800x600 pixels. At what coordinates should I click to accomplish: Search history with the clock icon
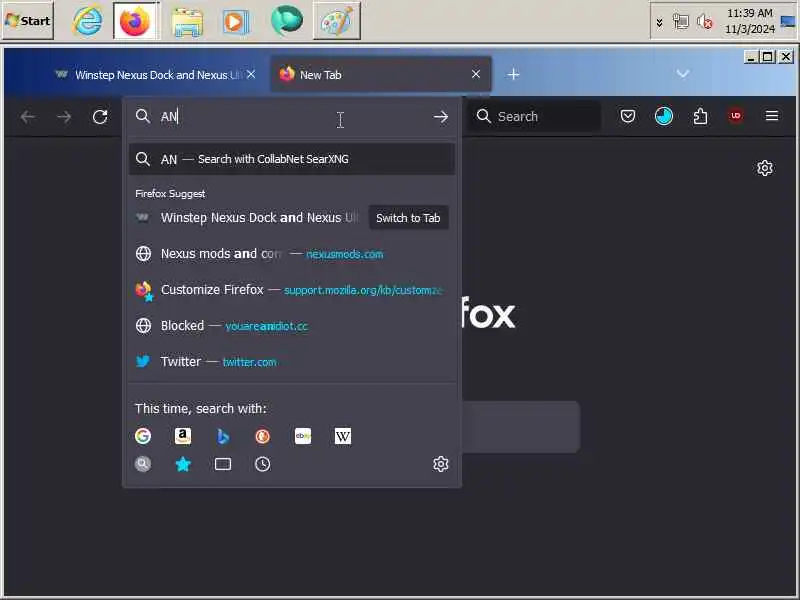[x=262, y=464]
